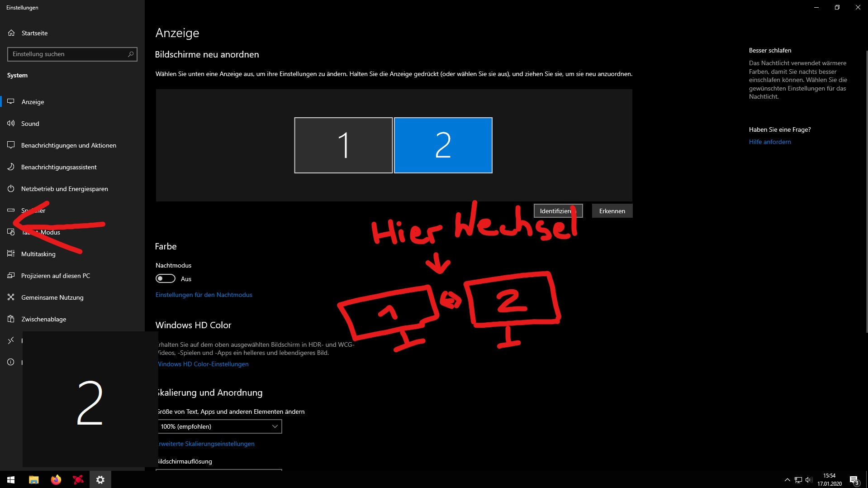Open the Sound settings icon

coord(11,124)
